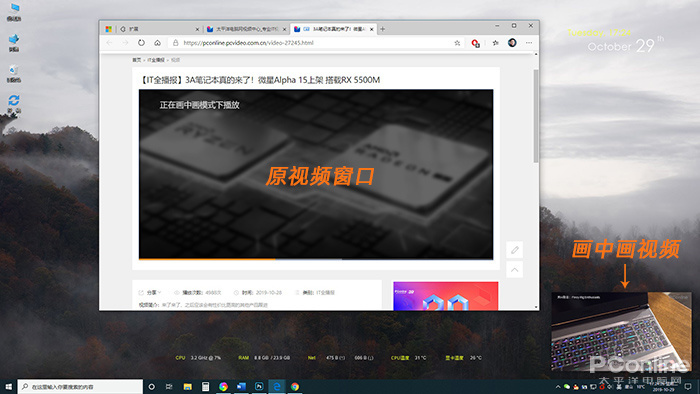Image resolution: width=700 pixels, height=394 pixels.
Task: Open the Edge settings three-dot menu
Action: point(529,43)
